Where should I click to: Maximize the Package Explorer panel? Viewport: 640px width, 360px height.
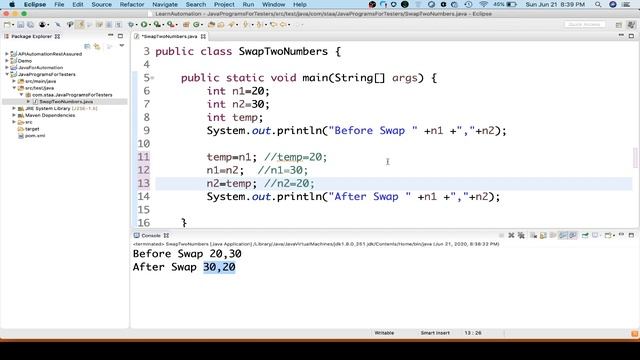(x=120, y=36)
